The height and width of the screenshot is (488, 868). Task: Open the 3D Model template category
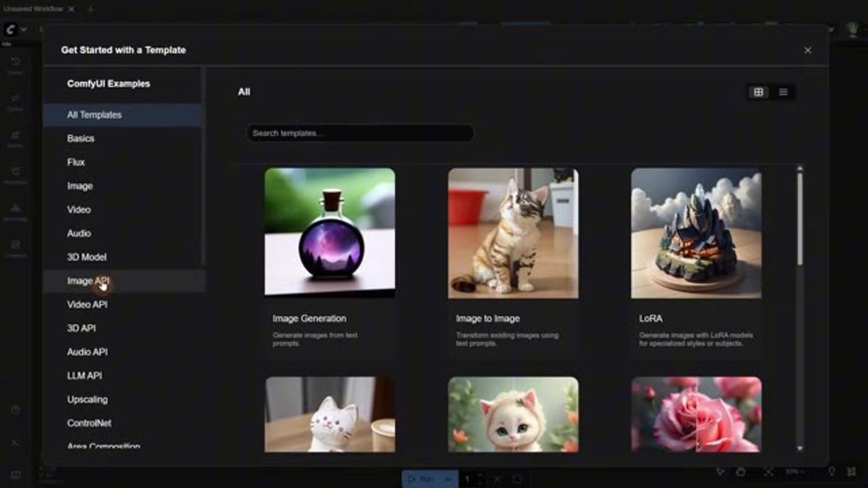pos(122,257)
